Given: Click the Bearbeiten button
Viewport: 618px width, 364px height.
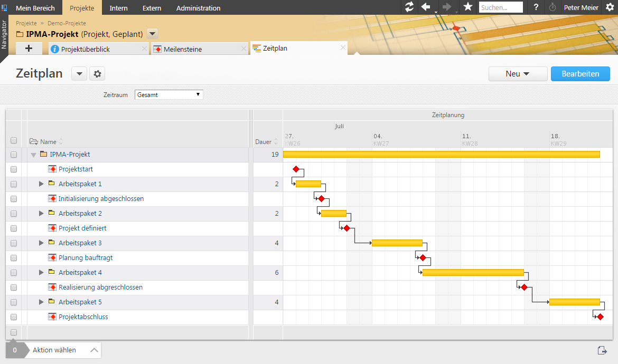Looking at the screenshot, I should click(580, 74).
